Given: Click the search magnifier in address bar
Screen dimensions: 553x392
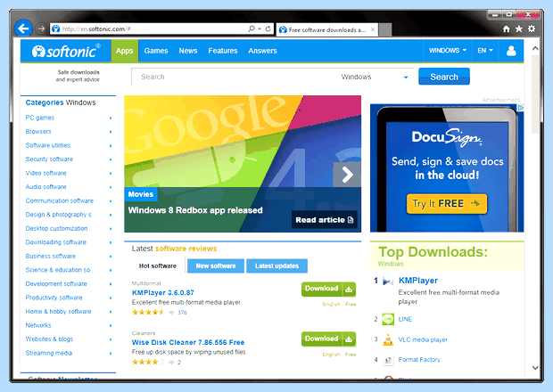Looking at the screenshot, I should 252,29.
